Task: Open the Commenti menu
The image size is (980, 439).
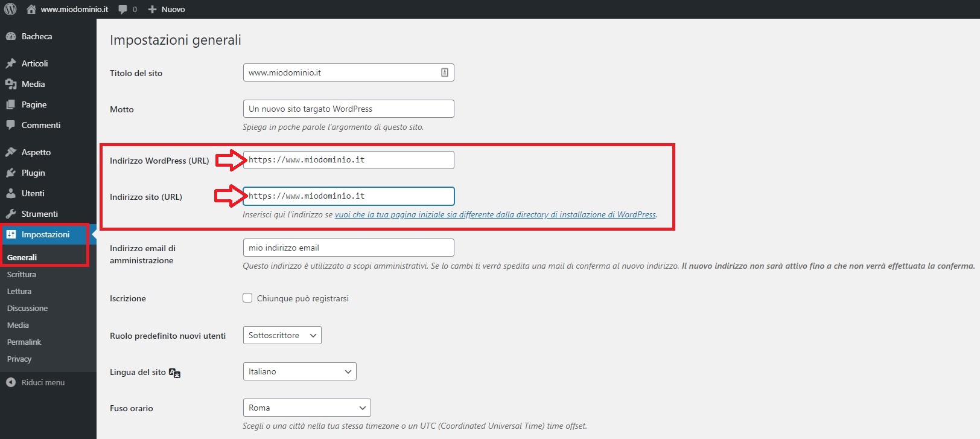Action: point(41,125)
